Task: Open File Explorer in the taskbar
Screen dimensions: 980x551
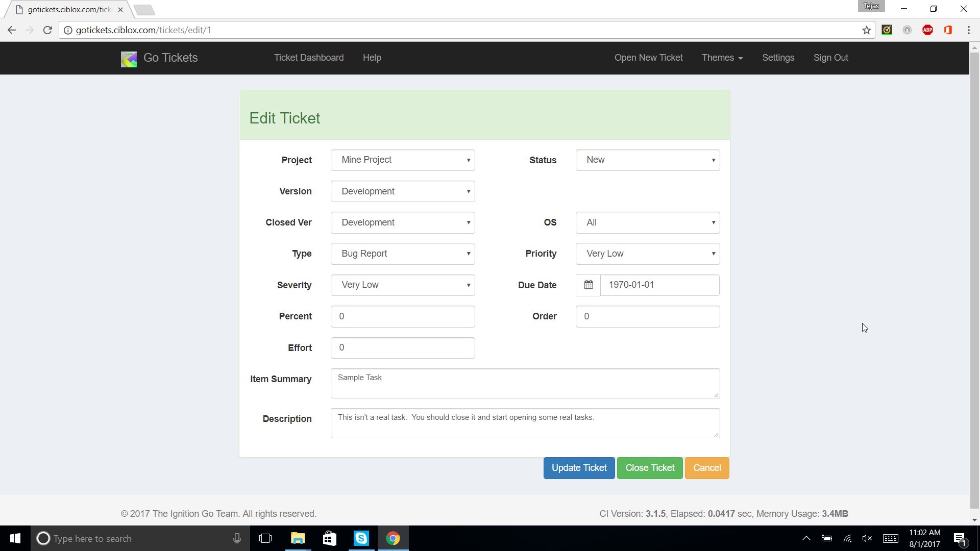Action: click(298, 538)
